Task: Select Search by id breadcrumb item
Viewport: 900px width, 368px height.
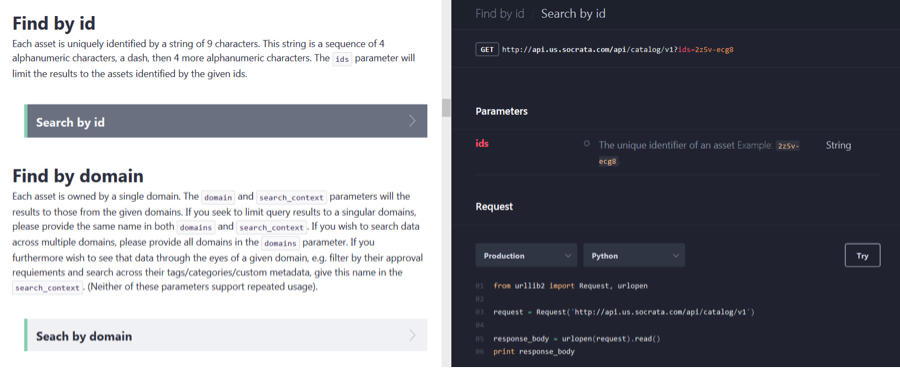Action: [573, 14]
